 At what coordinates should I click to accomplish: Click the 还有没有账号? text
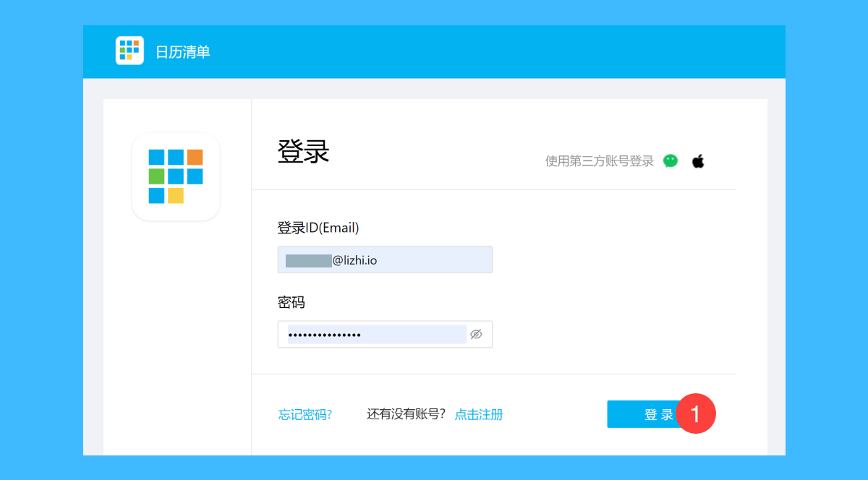coord(406,415)
